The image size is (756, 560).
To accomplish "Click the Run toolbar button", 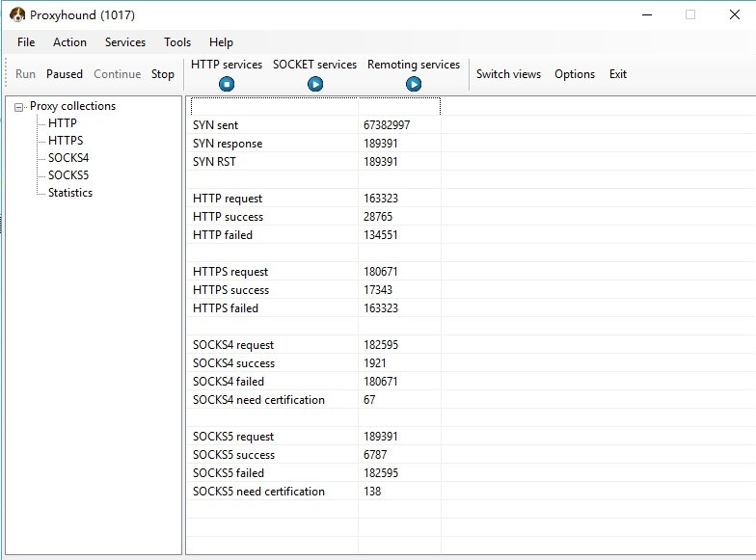I will 25,74.
